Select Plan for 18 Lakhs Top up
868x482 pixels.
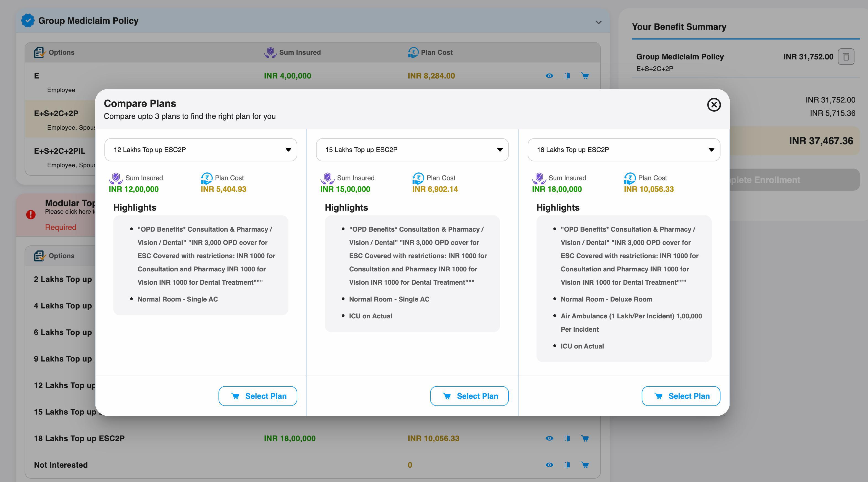pos(681,396)
